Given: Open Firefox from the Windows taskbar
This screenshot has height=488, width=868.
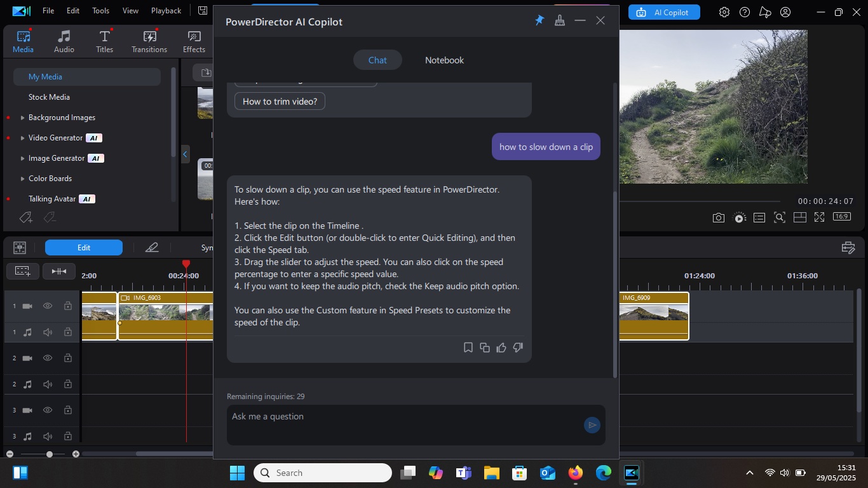Looking at the screenshot, I should 575,473.
